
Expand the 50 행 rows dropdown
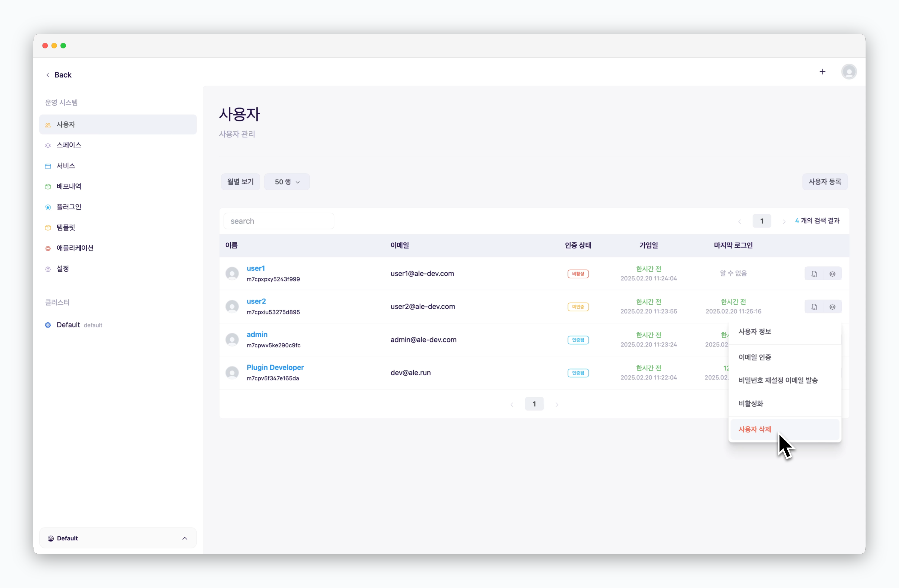(x=287, y=182)
